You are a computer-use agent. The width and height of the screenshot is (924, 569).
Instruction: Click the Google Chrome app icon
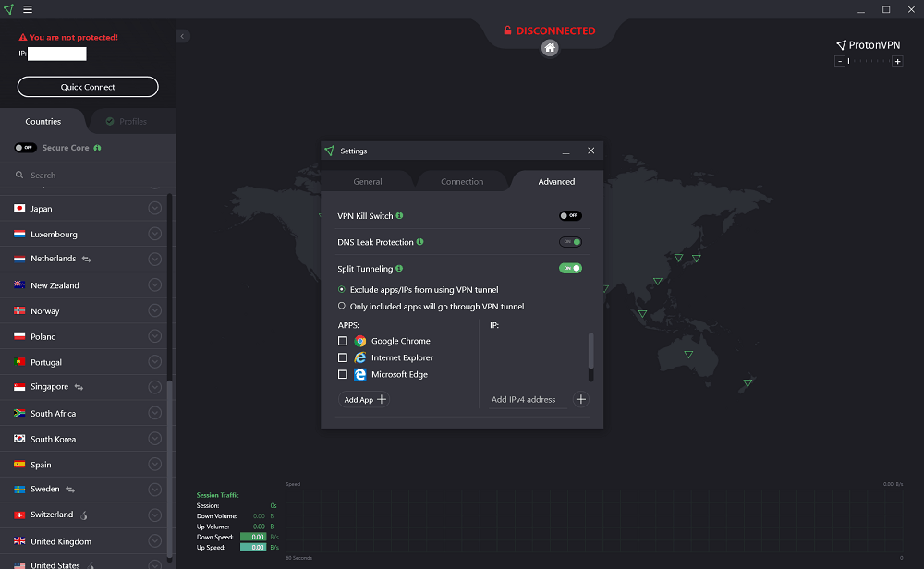point(360,341)
